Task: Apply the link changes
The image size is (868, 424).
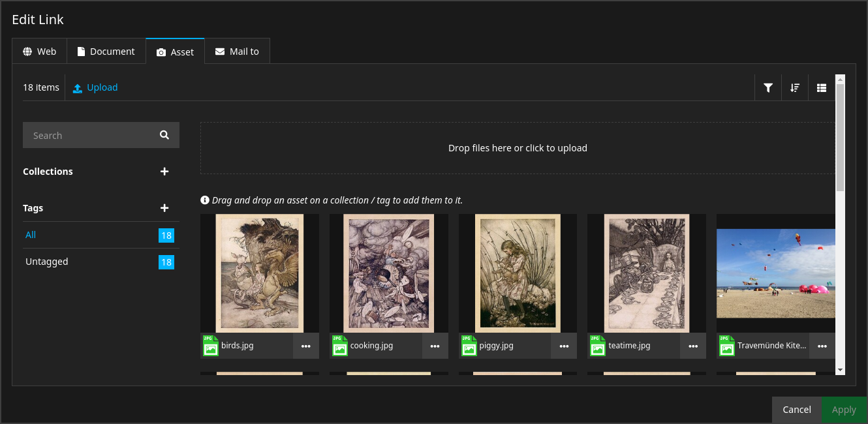Action: click(844, 410)
